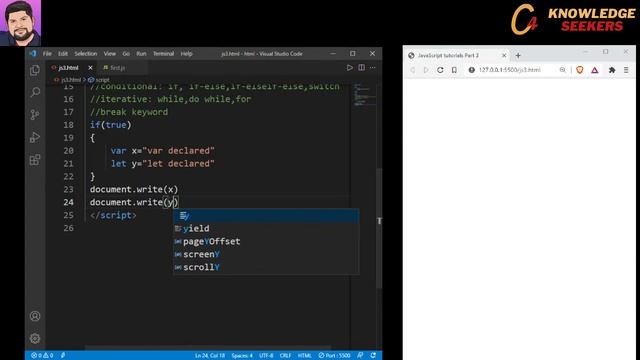Click the browser address bar URL
Screen dimensions: 640x360
point(510,70)
